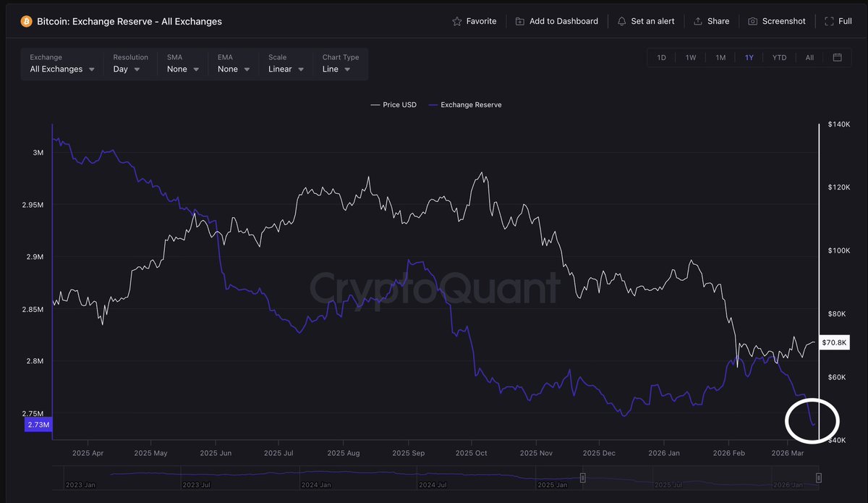The height and width of the screenshot is (503, 868).
Task: Hide the Exchange Reserve line via legend
Action: (x=465, y=104)
